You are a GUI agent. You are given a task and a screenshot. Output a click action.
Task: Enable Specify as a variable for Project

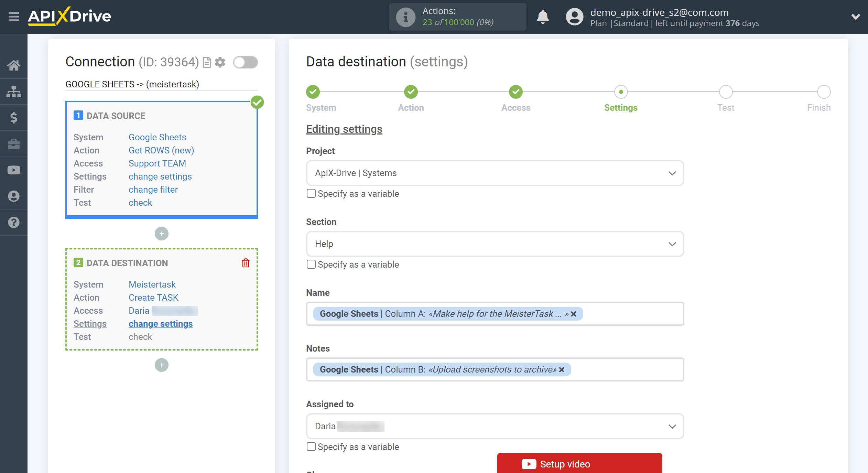[x=311, y=193]
